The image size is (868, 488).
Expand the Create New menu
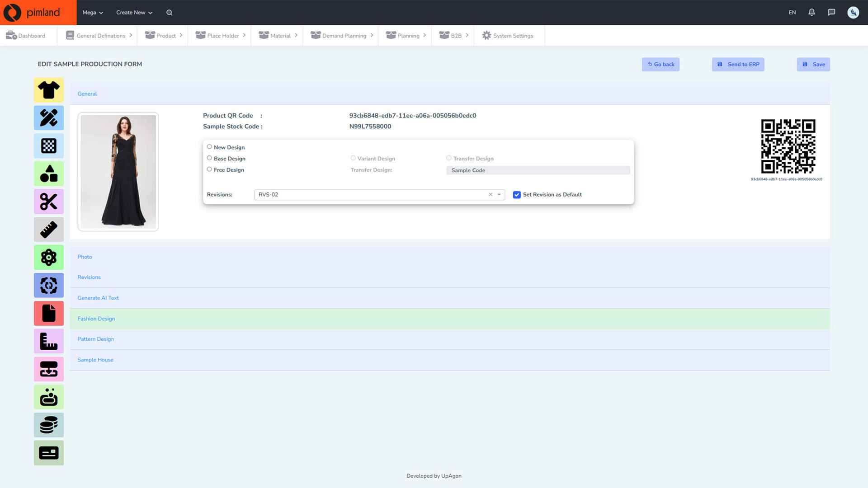pyautogui.click(x=134, y=12)
